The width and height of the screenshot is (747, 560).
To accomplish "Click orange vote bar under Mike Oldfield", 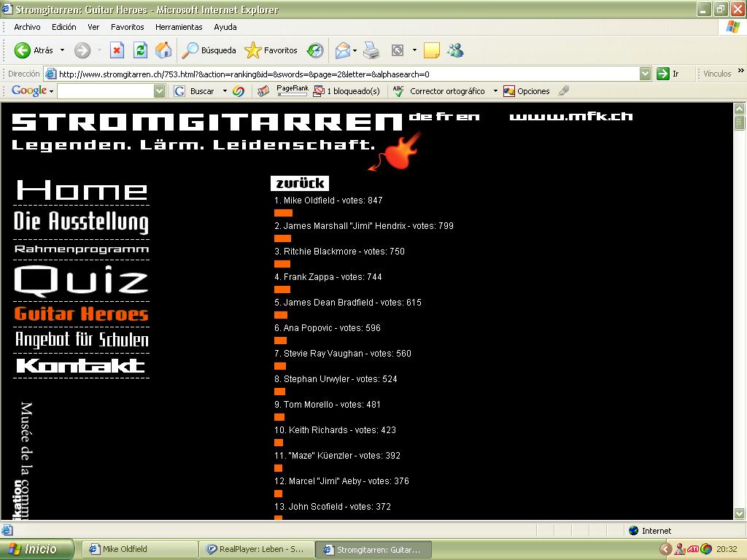I will 284,213.
